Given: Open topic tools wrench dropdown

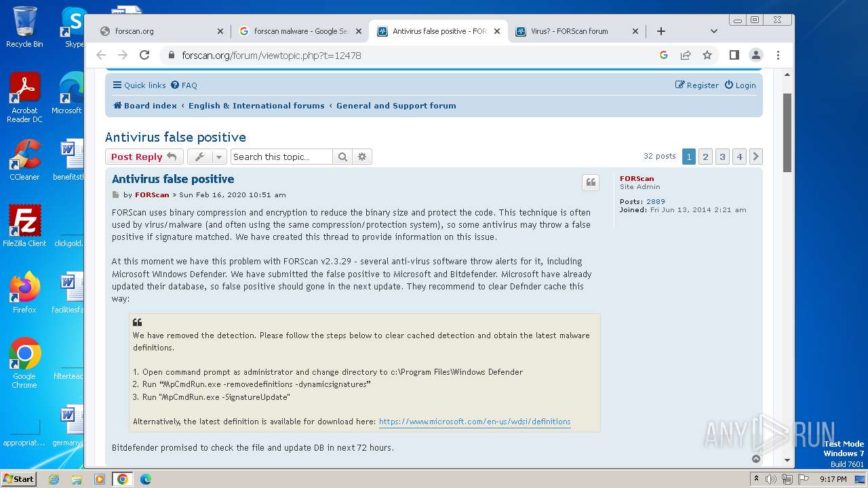Looking at the screenshot, I should [207, 157].
